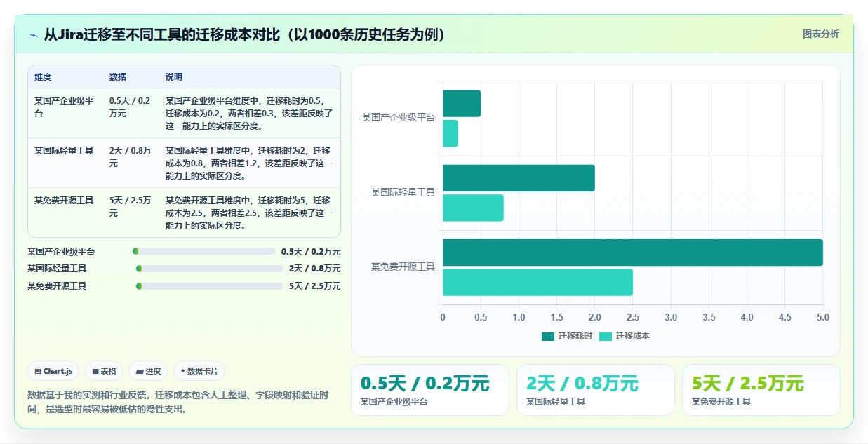The image size is (868, 444).
Task: Click the description text for 某免费开源工具 row
Action: pos(249,213)
